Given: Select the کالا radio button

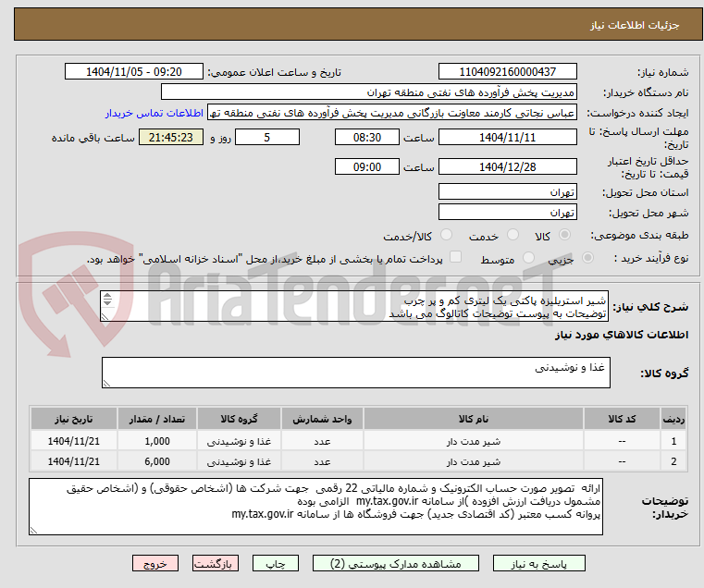Looking at the screenshot, I should click(565, 235).
